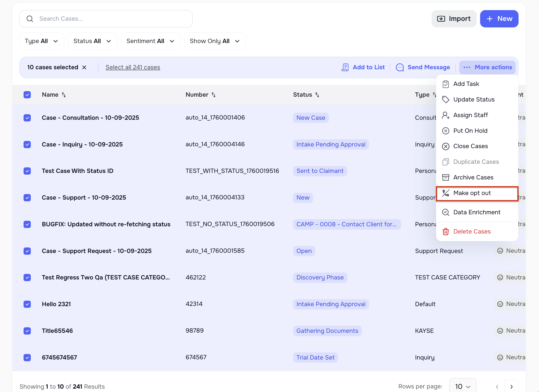This screenshot has height=392, width=539.
Task: Deselect the Test Case With Status ID row
Action: [27, 171]
